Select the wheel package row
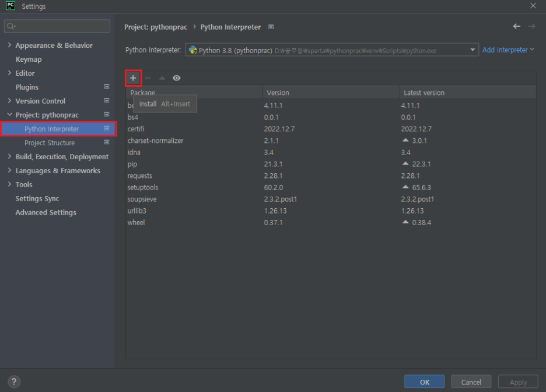 pyautogui.click(x=331, y=222)
